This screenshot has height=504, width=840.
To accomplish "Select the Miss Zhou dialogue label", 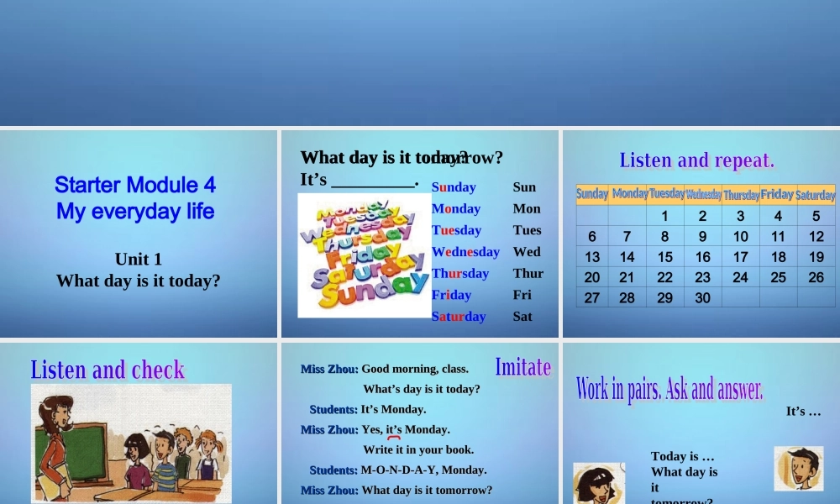I will pos(329,369).
